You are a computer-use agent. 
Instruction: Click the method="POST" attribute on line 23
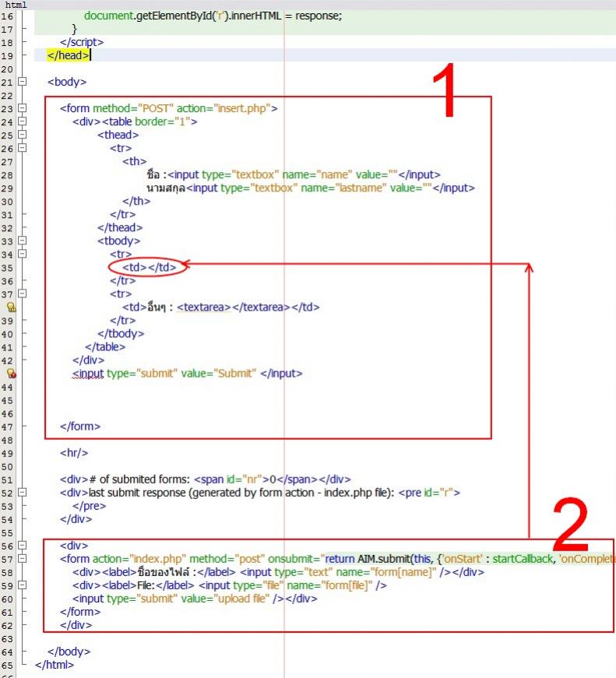pyautogui.click(x=133, y=108)
